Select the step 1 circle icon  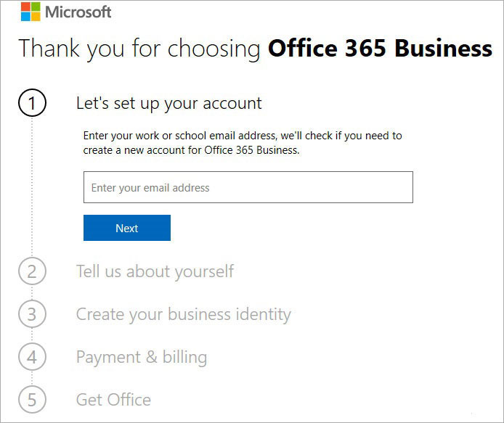point(32,103)
